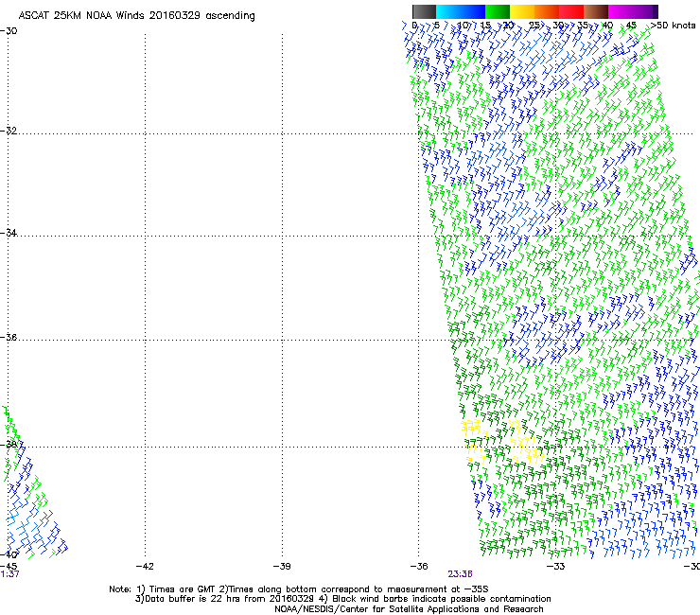Click the longitude label "-33" on the bottom axis
Image resolution: width=700 pixels, height=615 pixels.
[556, 567]
